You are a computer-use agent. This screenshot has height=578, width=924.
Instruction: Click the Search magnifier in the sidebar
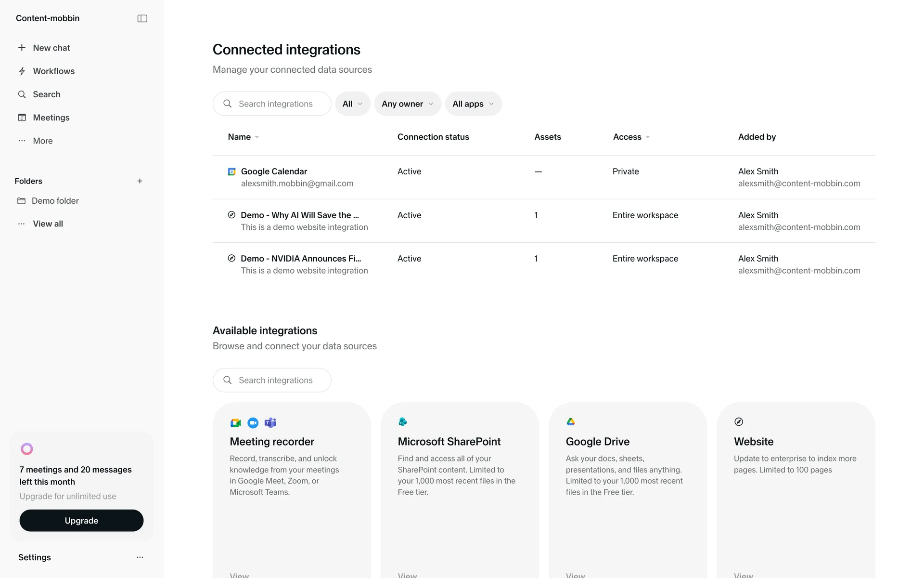(x=22, y=94)
